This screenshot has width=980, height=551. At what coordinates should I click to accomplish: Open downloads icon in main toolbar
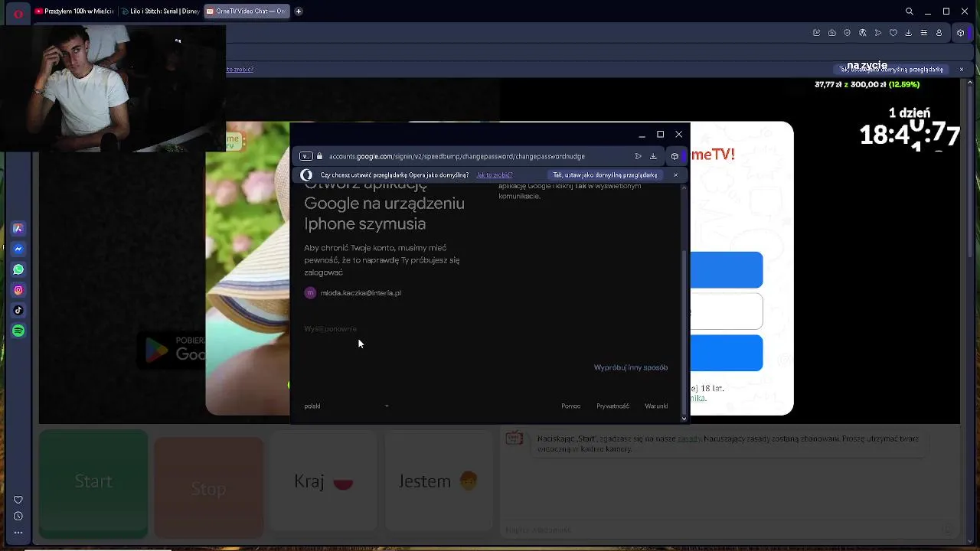(908, 33)
